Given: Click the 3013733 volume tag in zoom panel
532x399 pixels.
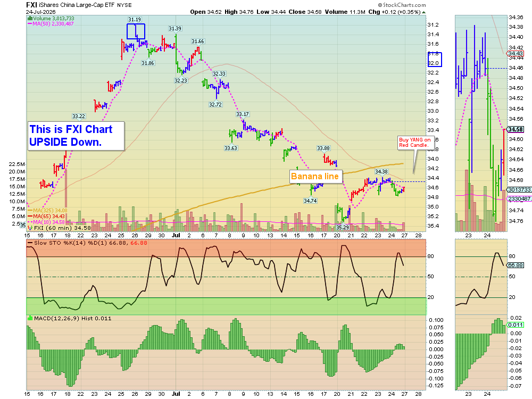Looking at the screenshot, I should pos(519,190).
